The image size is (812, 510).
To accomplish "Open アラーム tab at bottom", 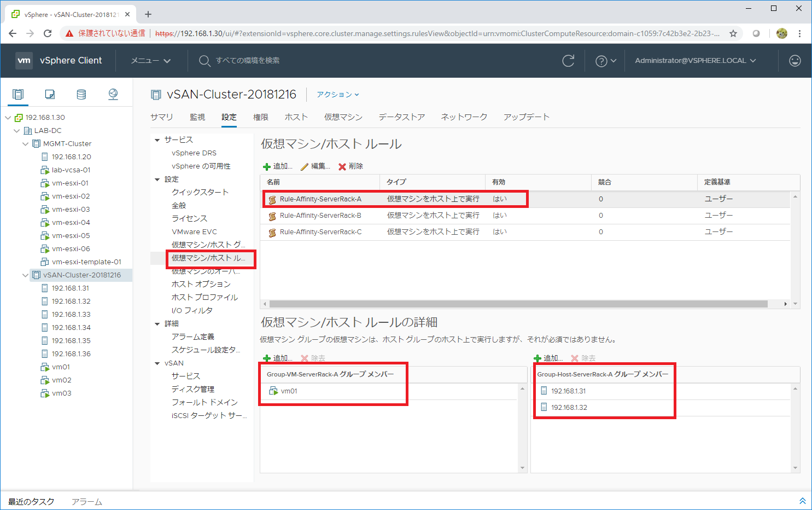I will click(x=87, y=502).
